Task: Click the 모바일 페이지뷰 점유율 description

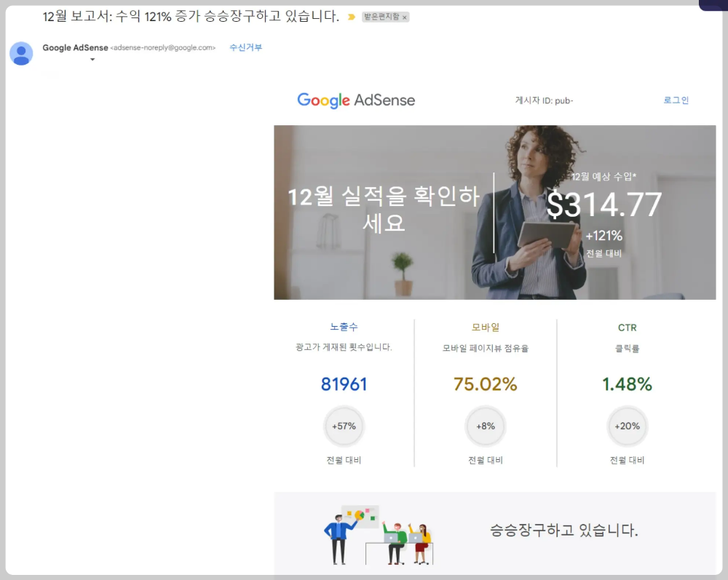Action: click(486, 349)
